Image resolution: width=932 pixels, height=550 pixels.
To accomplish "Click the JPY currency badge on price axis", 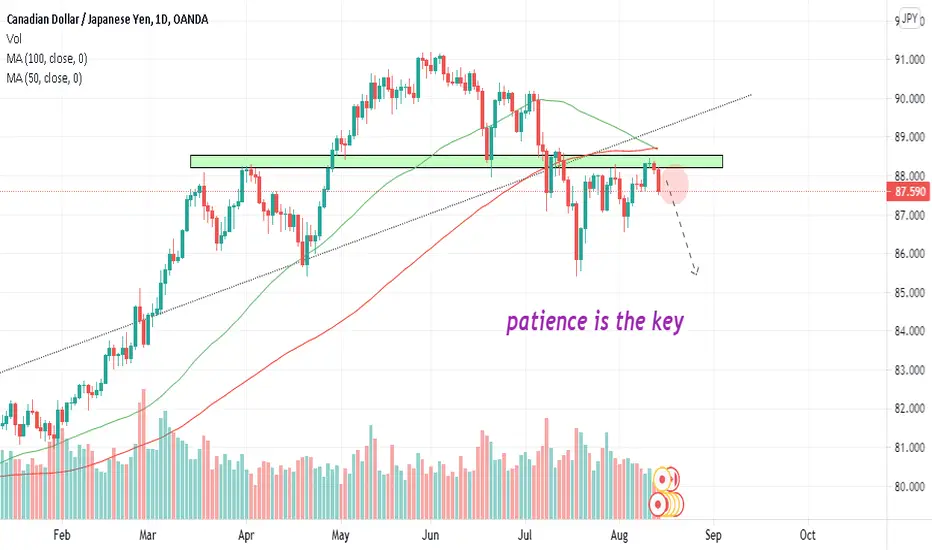I will 910,18.
